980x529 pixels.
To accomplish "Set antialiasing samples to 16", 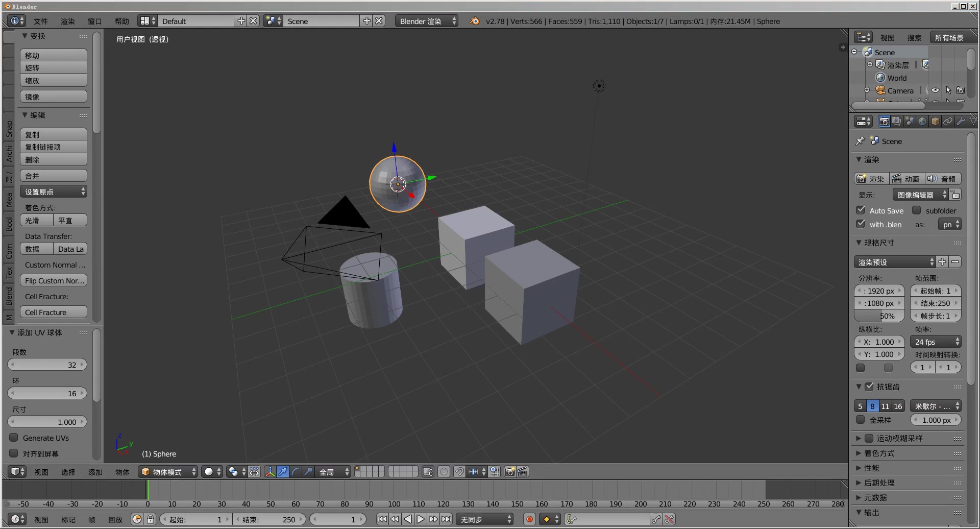I will 899,405.
